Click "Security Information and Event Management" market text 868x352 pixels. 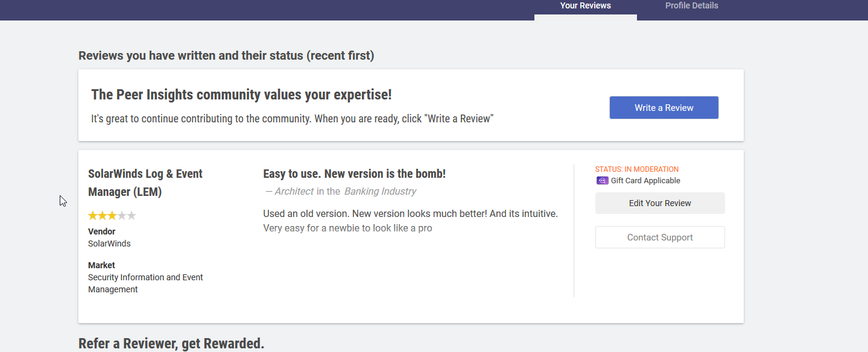point(145,283)
